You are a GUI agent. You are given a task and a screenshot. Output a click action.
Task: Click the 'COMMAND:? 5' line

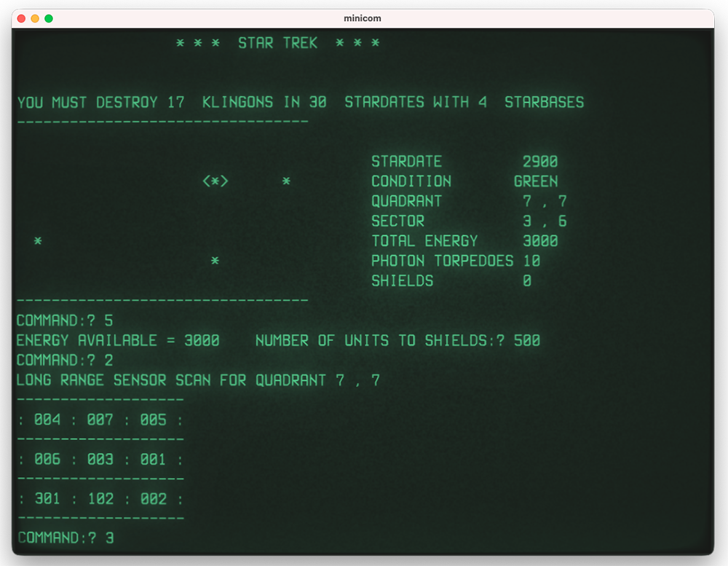pyautogui.click(x=65, y=321)
